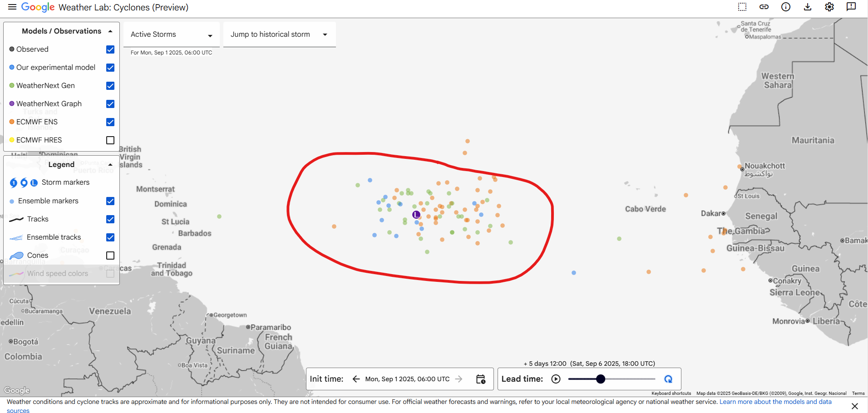Click the lead time loop icon
This screenshot has height=413, width=868.
(668, 379)
